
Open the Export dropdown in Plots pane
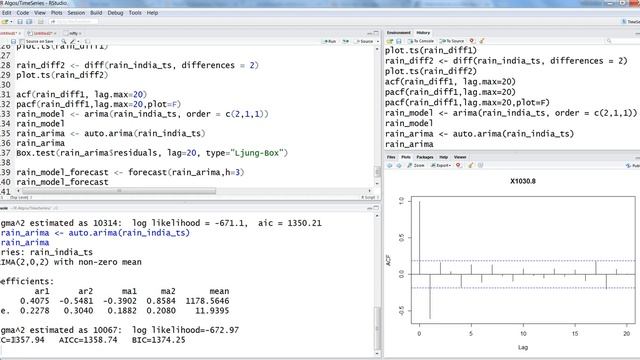441,165
